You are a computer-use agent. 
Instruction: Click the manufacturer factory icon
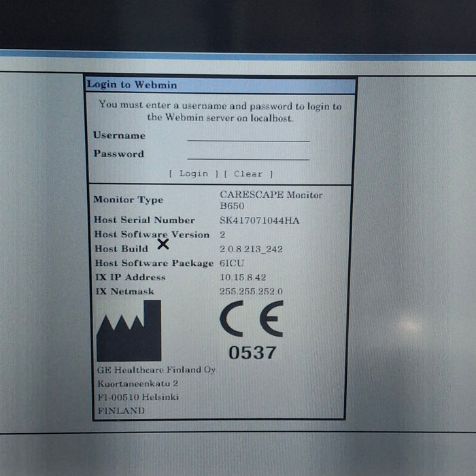[x=129, y=331]
